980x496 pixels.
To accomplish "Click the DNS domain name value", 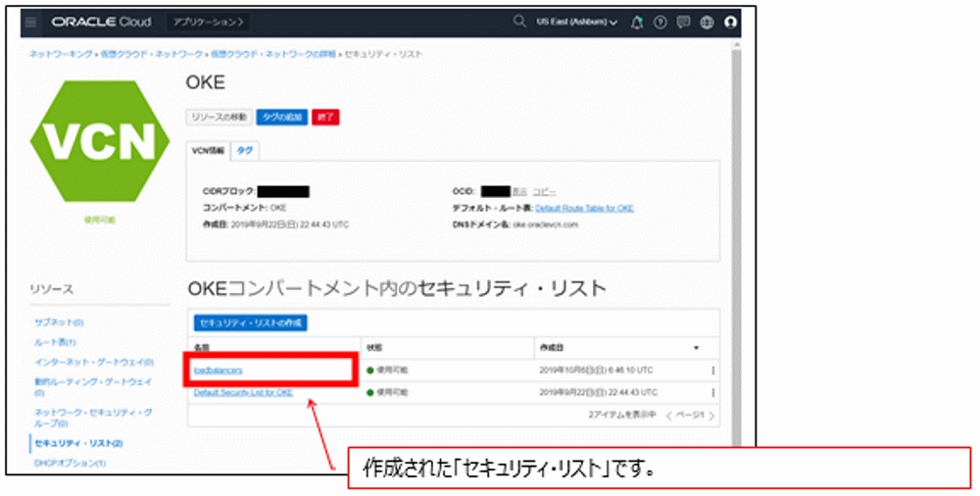I will pos(546,224).
